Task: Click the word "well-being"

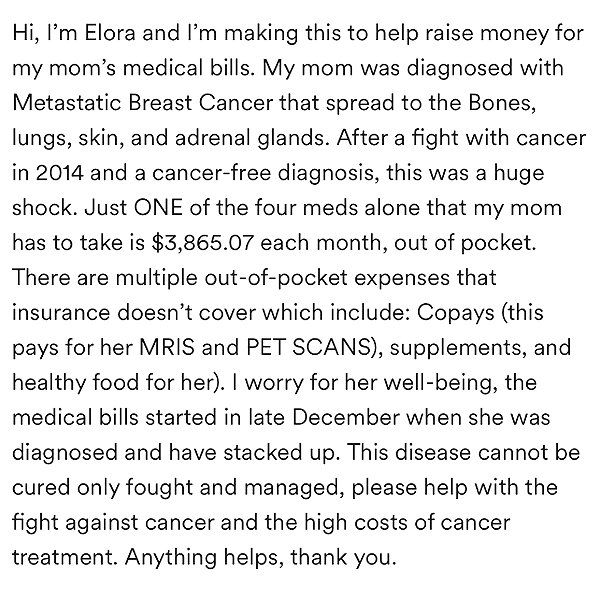Action: (x=440, y=383)
